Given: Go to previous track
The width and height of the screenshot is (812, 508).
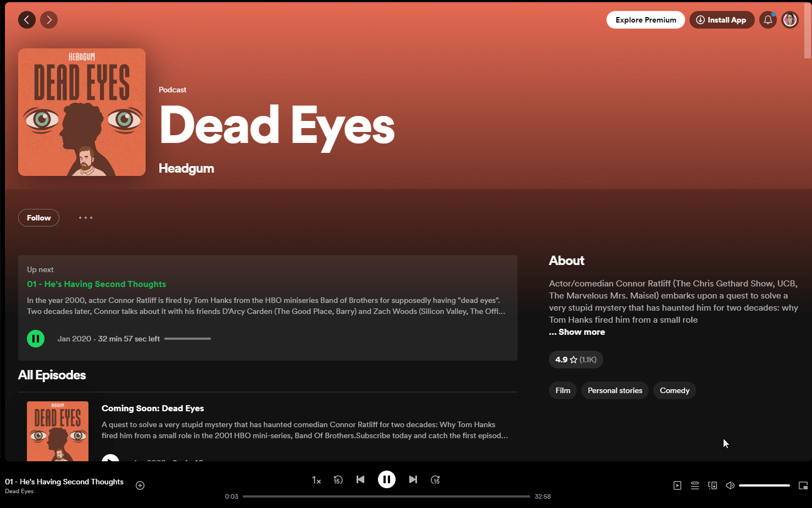Looking at the screenshot, I should pyautogui.click(x=360, y=479).
